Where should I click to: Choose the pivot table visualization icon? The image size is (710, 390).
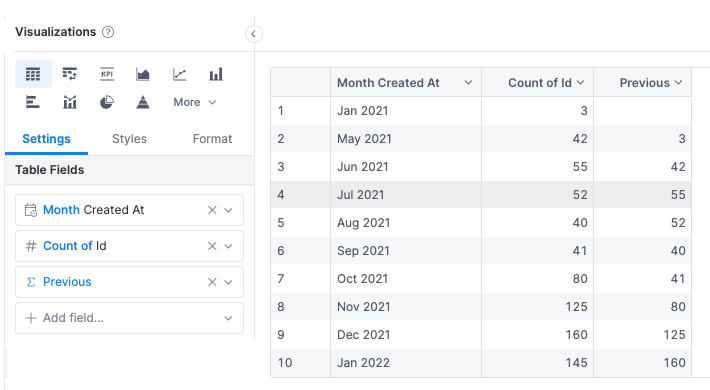70,74
